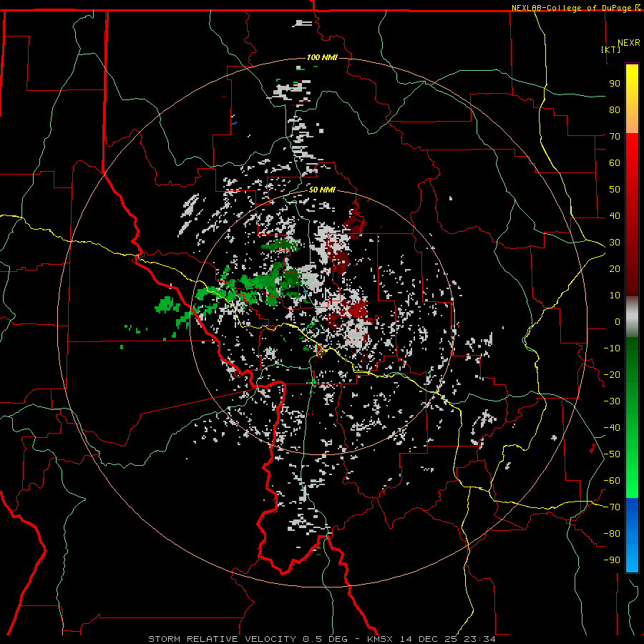Click the STORM RELATIVE VELOCITY 0.5 DEG caption
The height and width of the screenshot is (644, 644).
[248, 639]
